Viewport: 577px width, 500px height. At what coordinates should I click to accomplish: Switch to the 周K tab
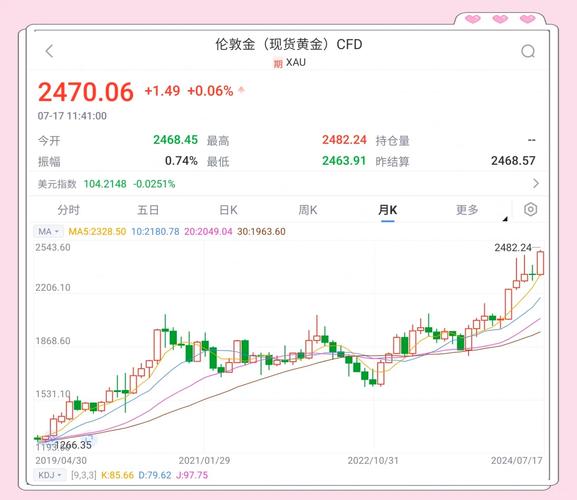click(308, 210)
